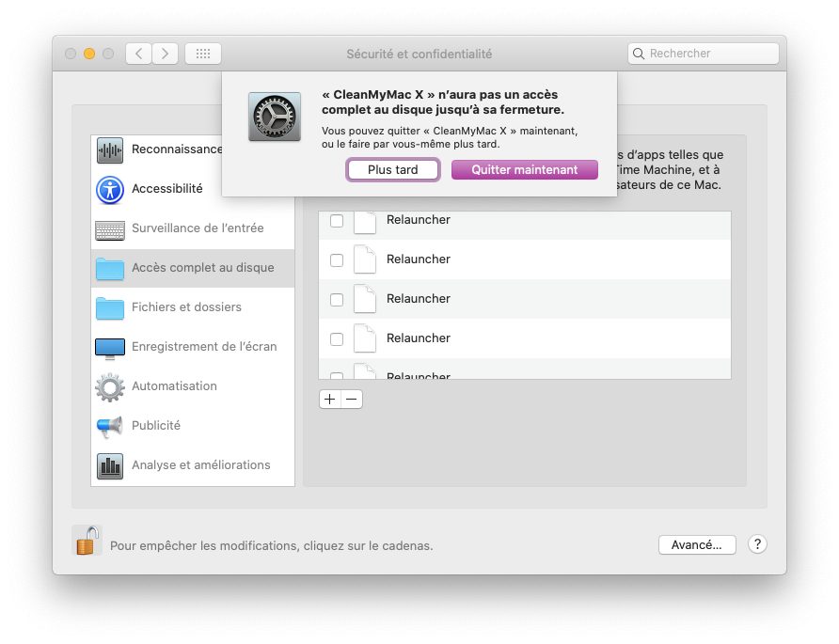This screenshot has height=644, width=839.
Task: Click the Surveillance de l'entrée keyboard icon
Action: tap(110, 229)
